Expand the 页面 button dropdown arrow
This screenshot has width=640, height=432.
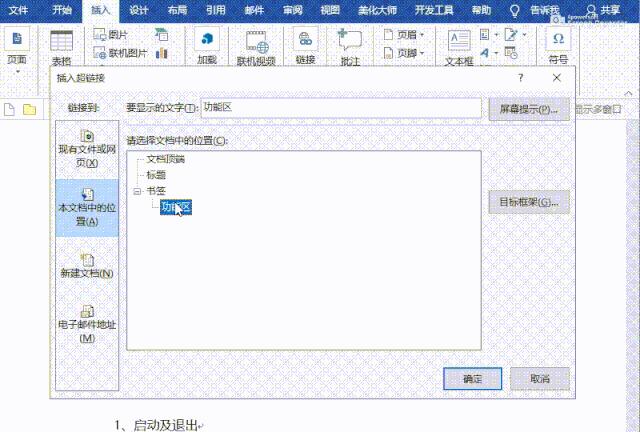(18, 71)
